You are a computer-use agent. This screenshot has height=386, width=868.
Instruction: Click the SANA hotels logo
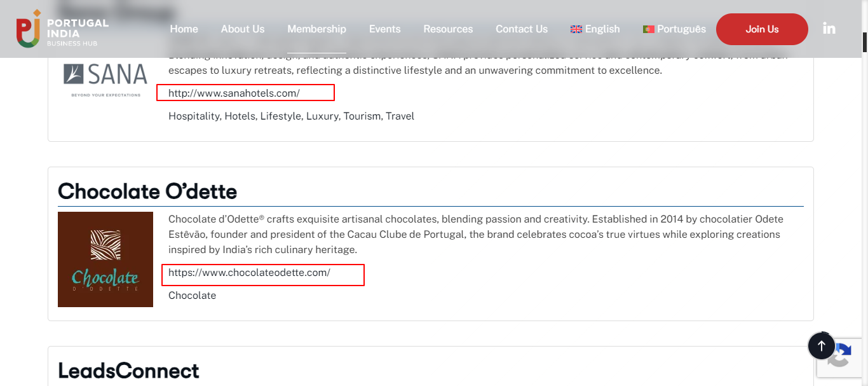coord(105,79)
